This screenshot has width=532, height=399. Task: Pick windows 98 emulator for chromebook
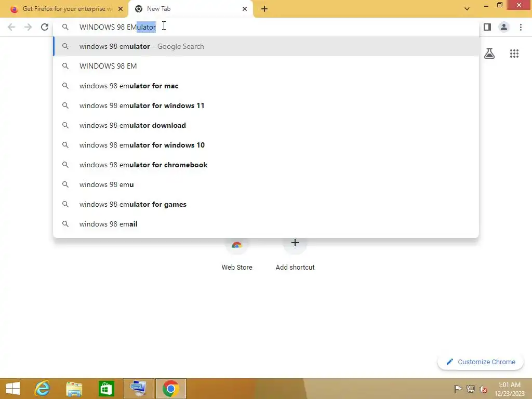tap(266, 165)
